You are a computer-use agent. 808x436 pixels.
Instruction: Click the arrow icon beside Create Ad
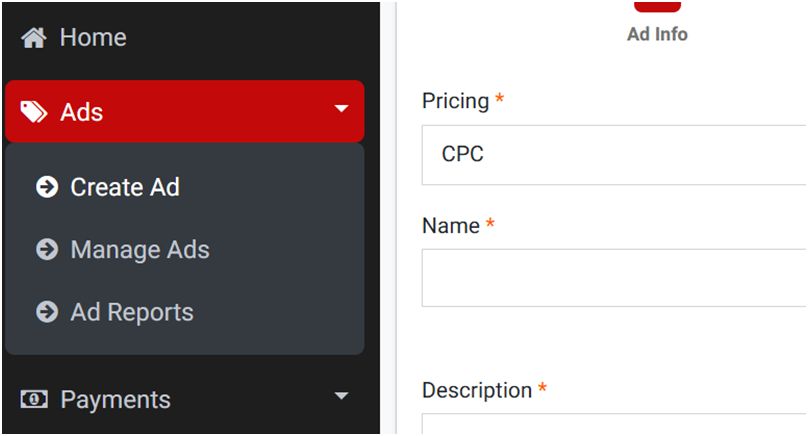pos(47,187)
